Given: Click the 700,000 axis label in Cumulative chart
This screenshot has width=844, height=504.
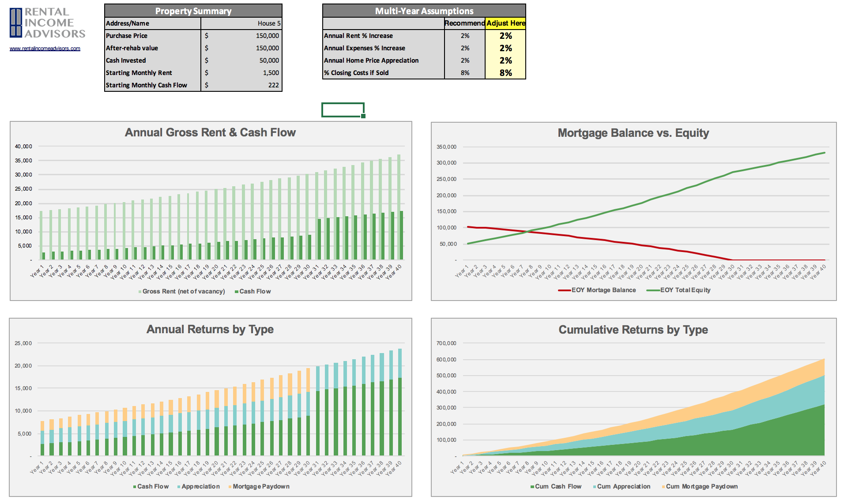Looking at the screenshot, I should pyautogui.click(x=446, y=343).
